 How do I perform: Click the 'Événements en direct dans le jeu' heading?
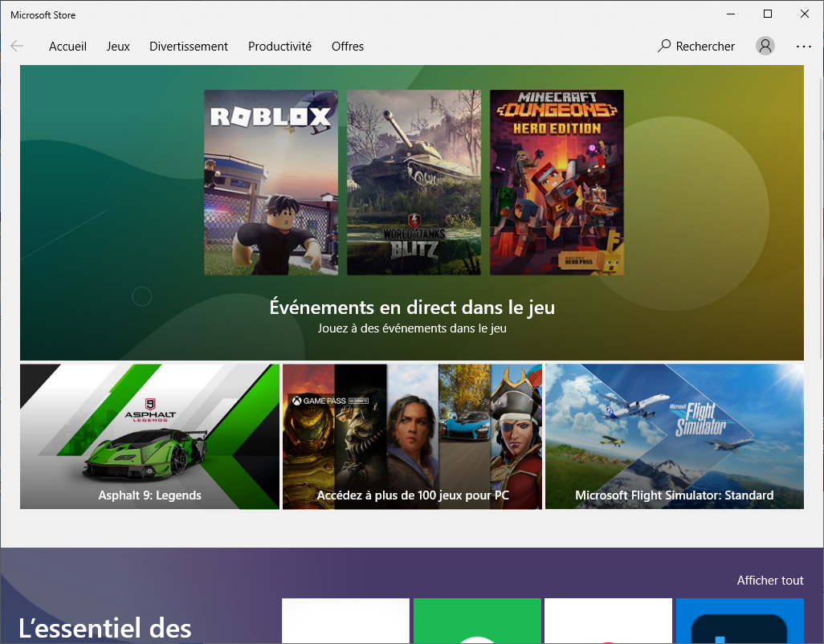click(x=412, y=307)
